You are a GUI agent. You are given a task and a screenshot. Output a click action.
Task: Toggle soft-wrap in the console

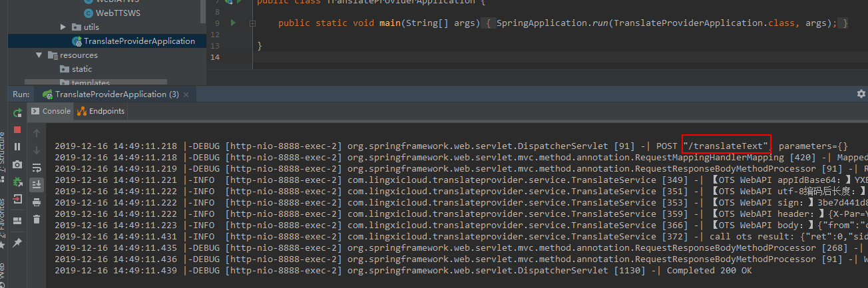tap(37, 167)
